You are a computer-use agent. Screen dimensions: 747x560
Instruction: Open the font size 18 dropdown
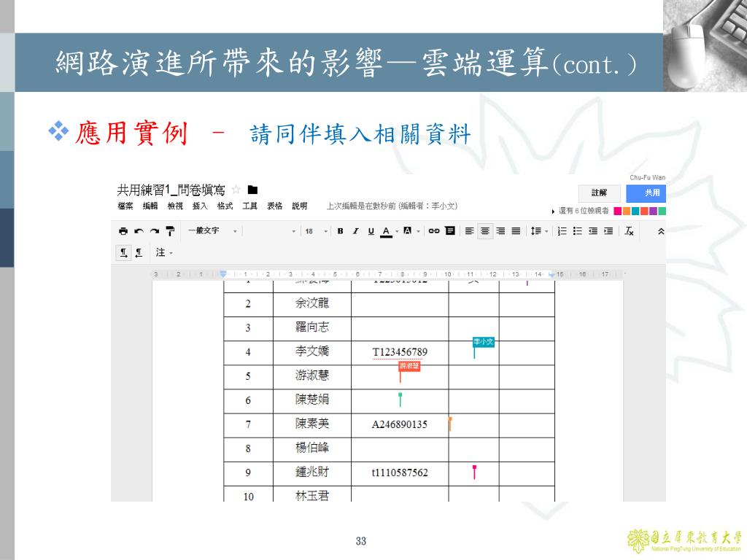(316, 231)
